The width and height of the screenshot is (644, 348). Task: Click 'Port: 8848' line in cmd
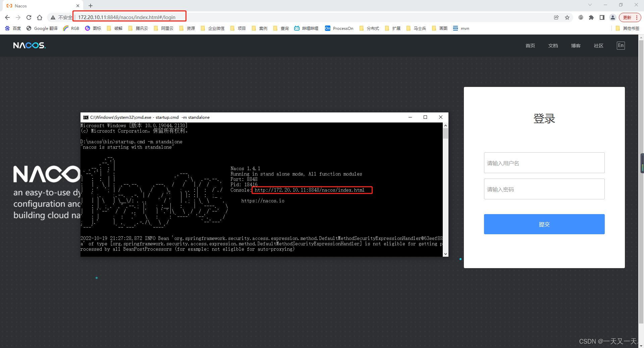tap(244, 179)
